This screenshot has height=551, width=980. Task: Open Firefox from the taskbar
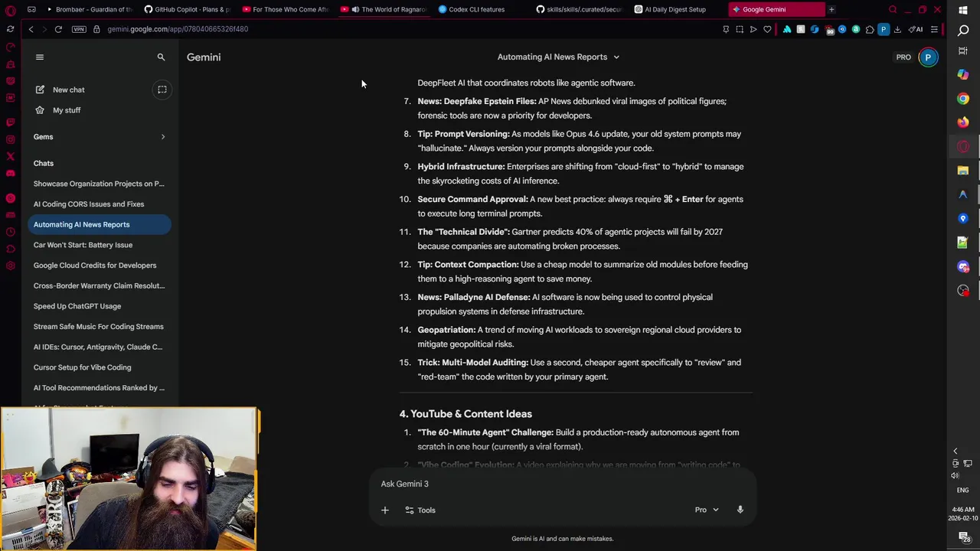point(963,122)
